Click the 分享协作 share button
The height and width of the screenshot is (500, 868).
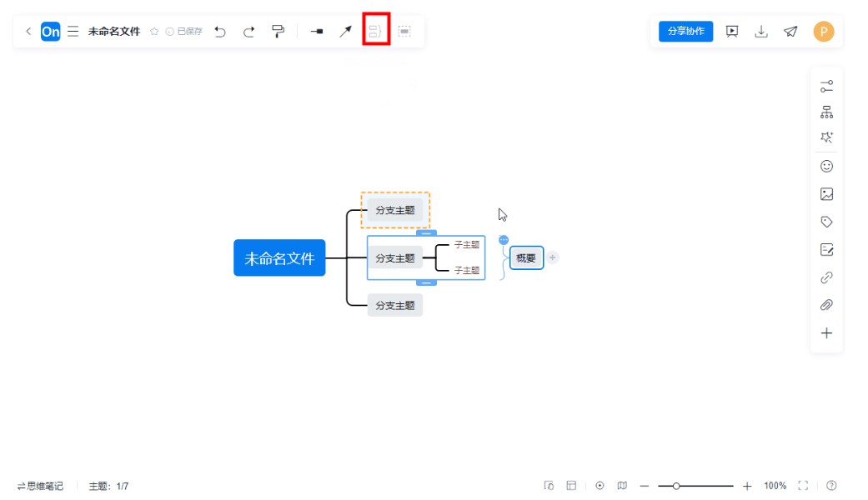(x=685, y=32)
